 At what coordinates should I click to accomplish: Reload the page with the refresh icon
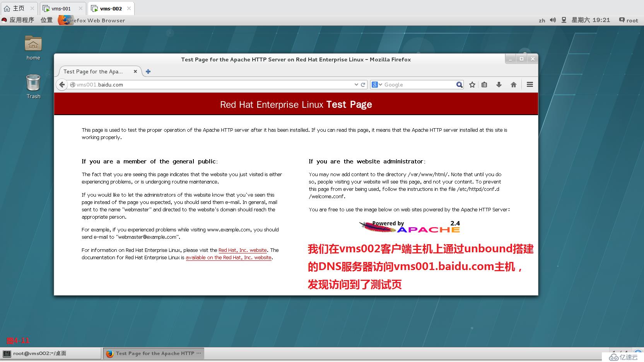pos(363,85)
